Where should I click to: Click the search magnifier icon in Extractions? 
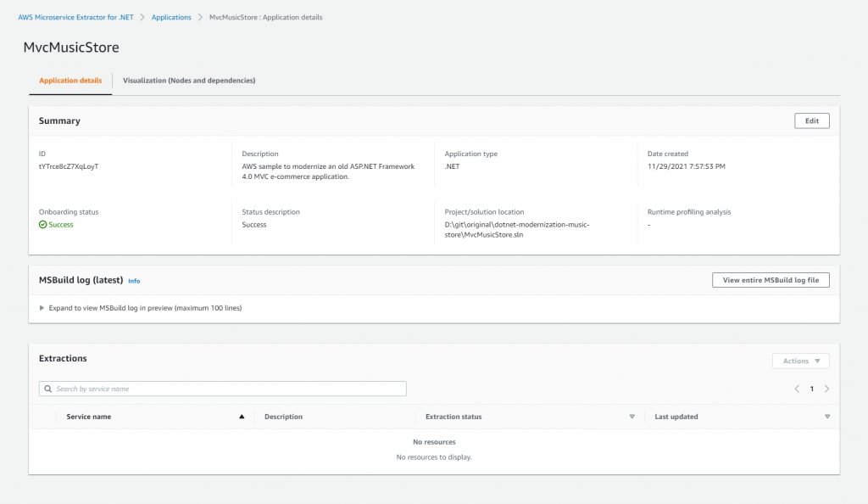coord(48,388)
